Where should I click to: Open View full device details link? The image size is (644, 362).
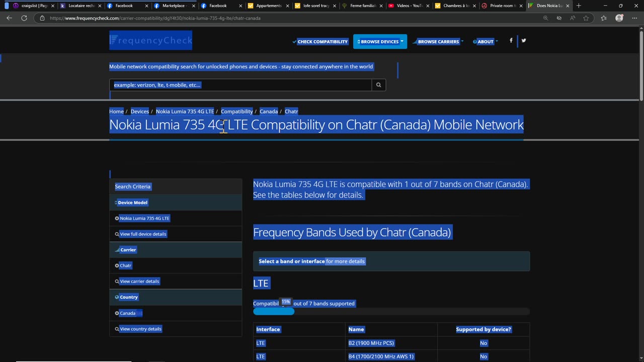143,234
